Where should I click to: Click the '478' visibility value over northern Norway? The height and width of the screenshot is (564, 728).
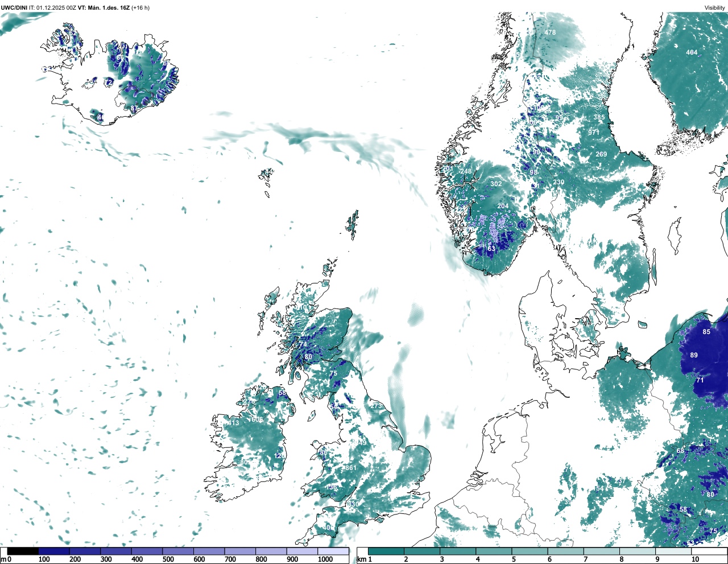550,32
